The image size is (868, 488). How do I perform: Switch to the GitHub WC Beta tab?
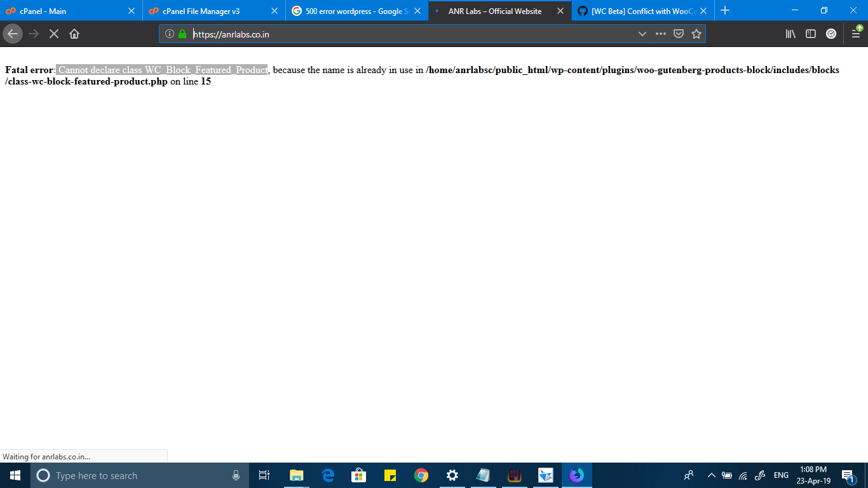click(639, 11)
